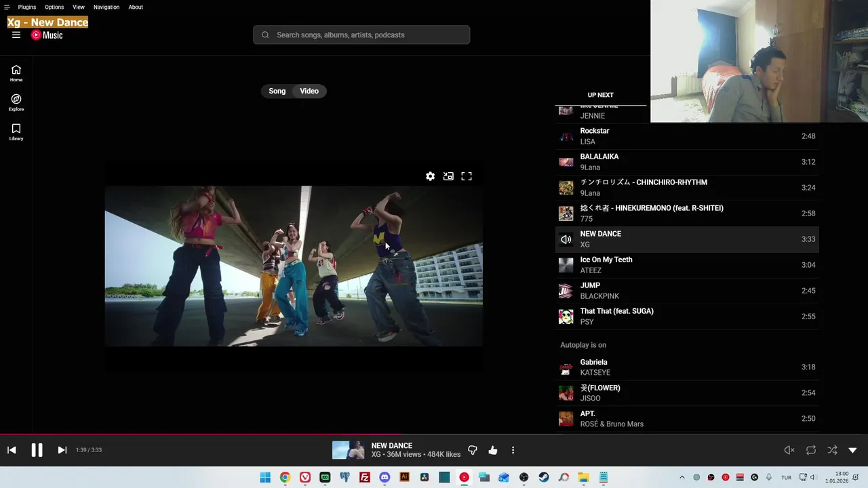Open more actions menu for NEW DANCE

pos(513,450)
